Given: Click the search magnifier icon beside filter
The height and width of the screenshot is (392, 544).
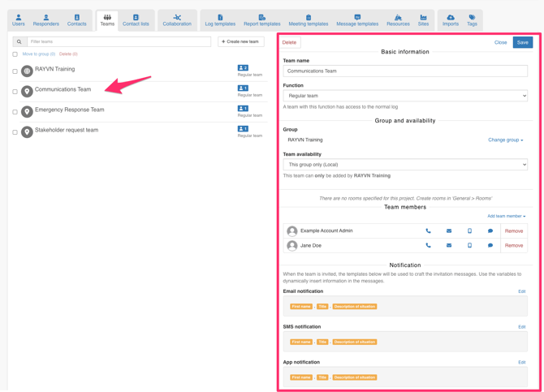Looking at the screenshot, I should click(x=19, y=41).
